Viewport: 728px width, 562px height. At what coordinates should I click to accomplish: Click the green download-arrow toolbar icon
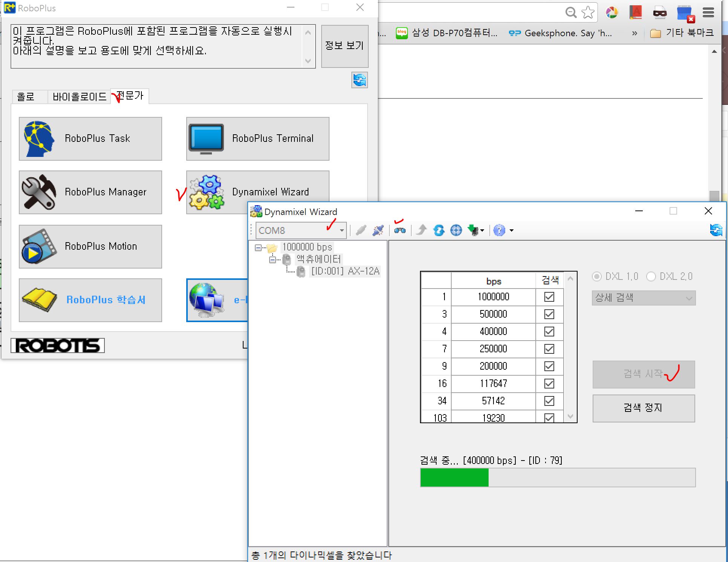pyautogui.click(x=473, y=230)
